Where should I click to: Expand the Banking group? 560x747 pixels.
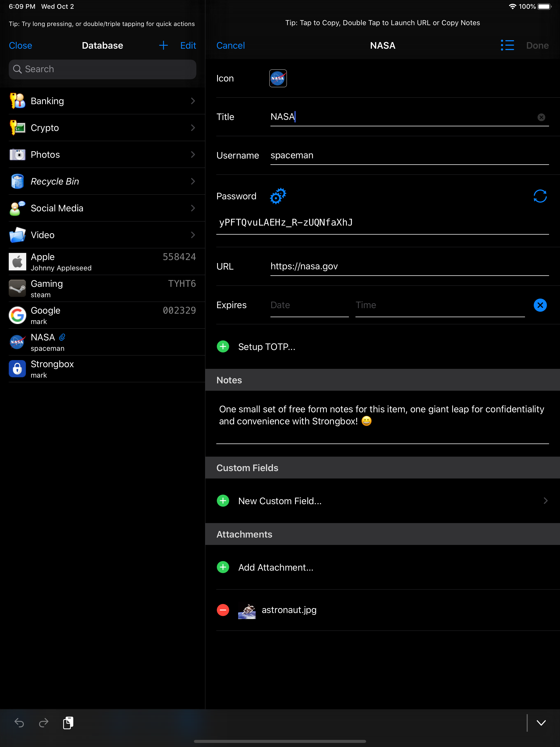(x=102, y=101)
